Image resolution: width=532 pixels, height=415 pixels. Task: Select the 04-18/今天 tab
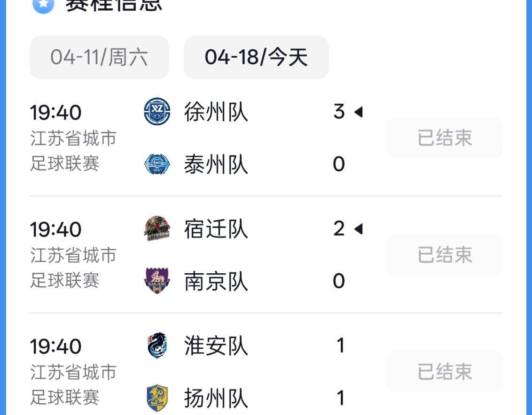257,57
